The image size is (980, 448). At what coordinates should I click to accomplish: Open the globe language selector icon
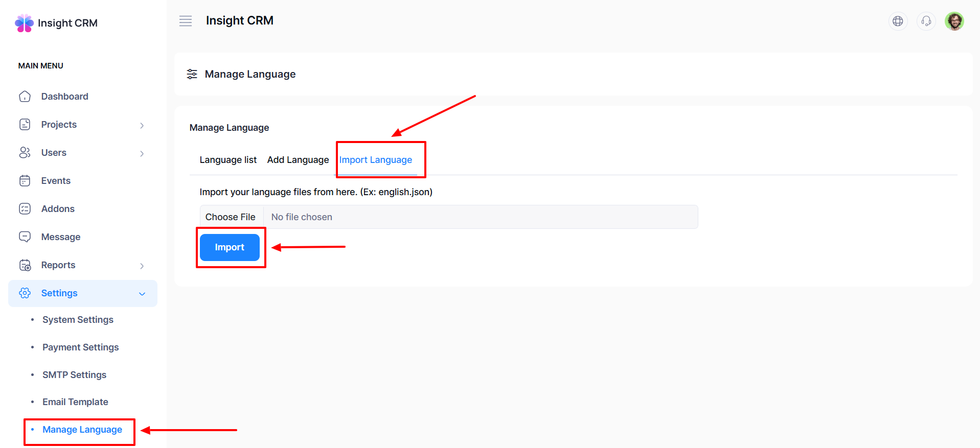(898, 21)
